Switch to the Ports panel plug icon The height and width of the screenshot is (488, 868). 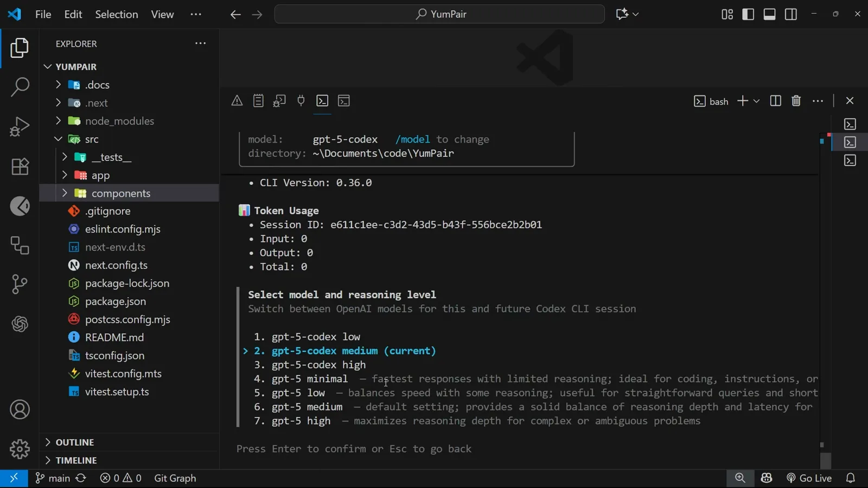[x=301, y=101]
